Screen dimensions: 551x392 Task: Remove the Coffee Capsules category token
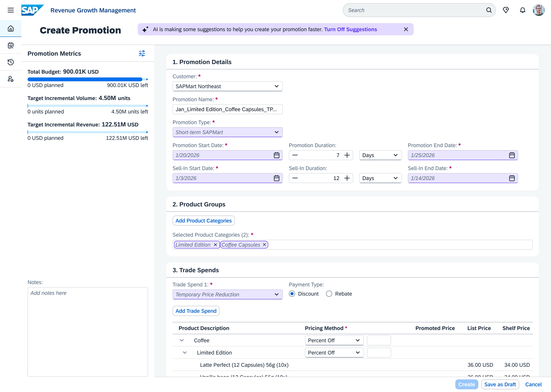pyautogui.click(x=264, y=245)
